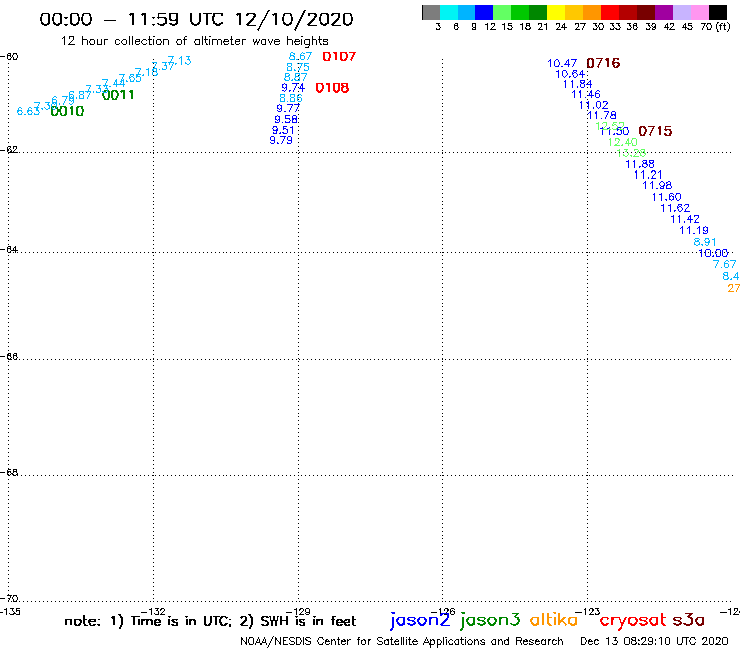Viewport: 740px width, 650px height.
Task: Click the wave height value 11.02
Action: pyautogui.click(x=594, y=105)
